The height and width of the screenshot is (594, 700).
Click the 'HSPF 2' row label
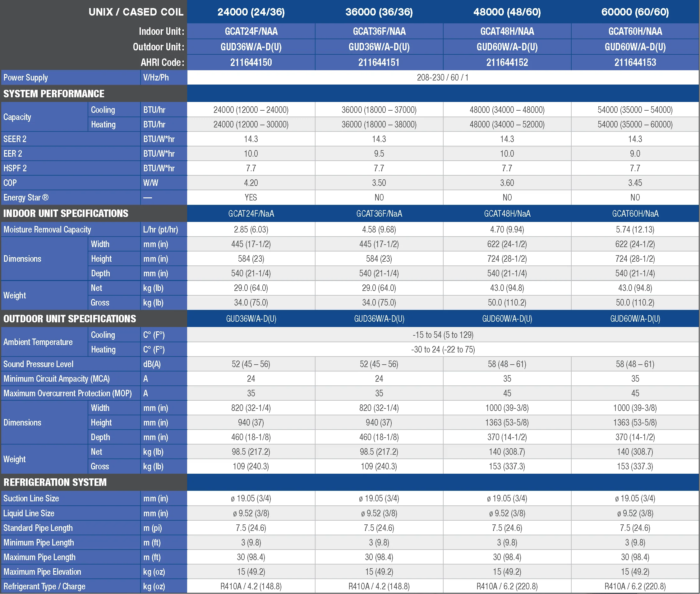(15, 168)
